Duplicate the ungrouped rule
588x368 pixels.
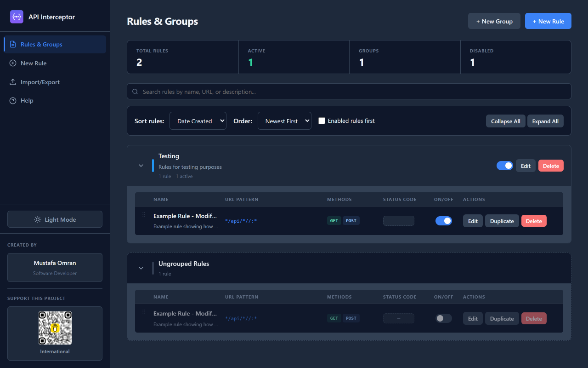(x=502, y=318)
